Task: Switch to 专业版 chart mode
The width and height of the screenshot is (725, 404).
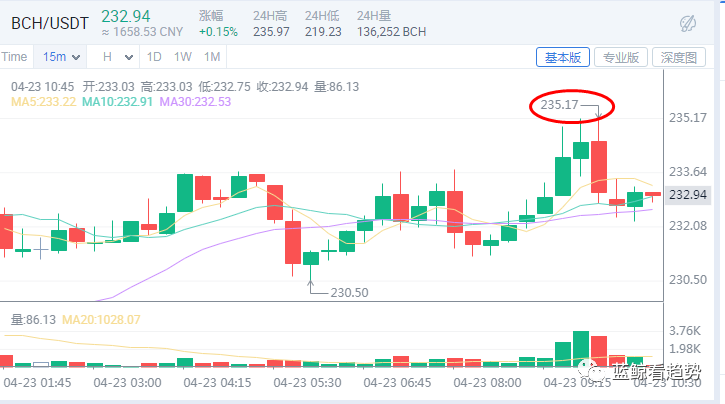Action: click(621, 57)
